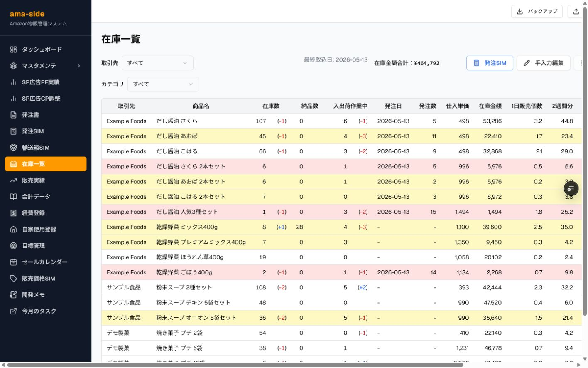Click product 焼き菓子 プチ 6袋
This screenshot has width=588, height=368.
point(179,348)
